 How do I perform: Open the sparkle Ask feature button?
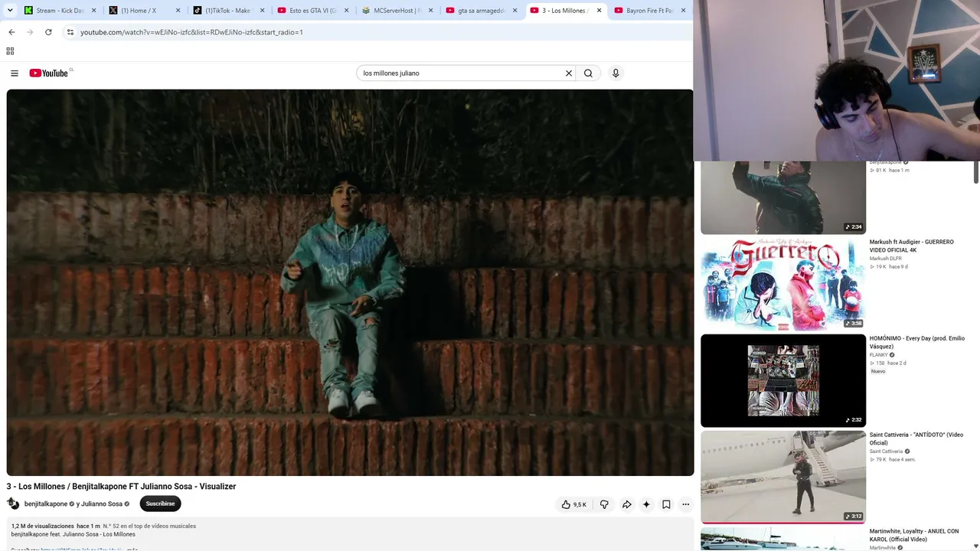[x=646, y=504]
